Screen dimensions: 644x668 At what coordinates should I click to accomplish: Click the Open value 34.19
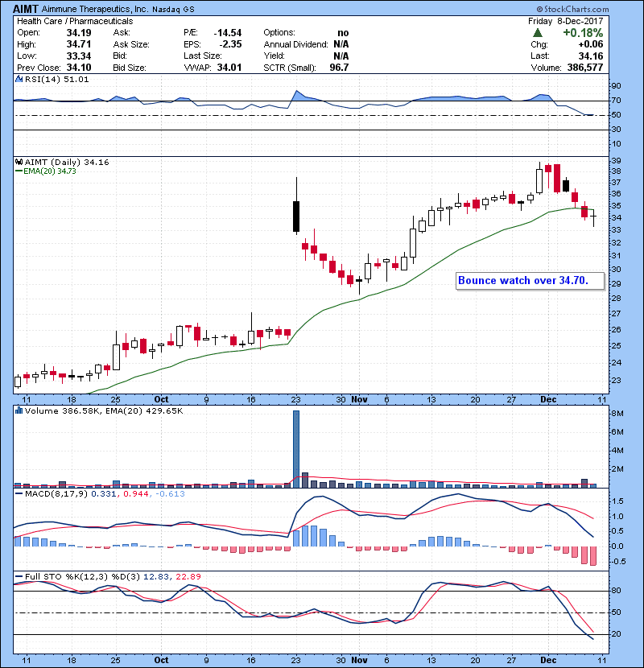click(x=79, y=33)
